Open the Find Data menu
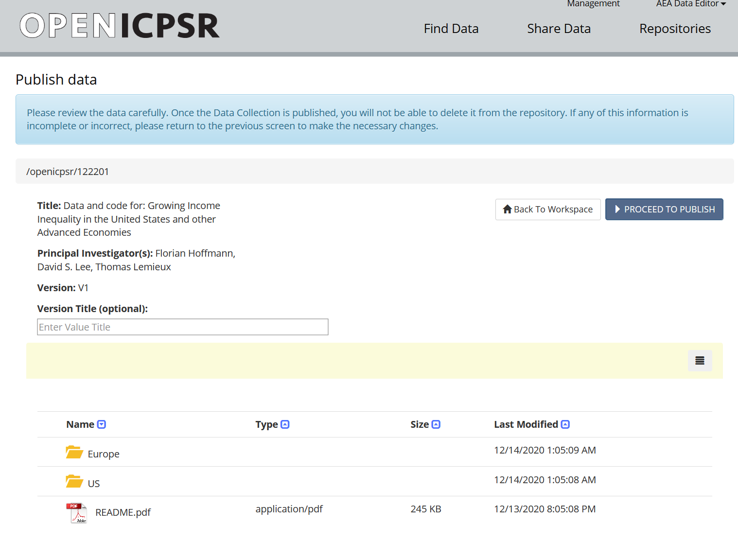This screenshot has height=560, width=738. pos(451,29)
